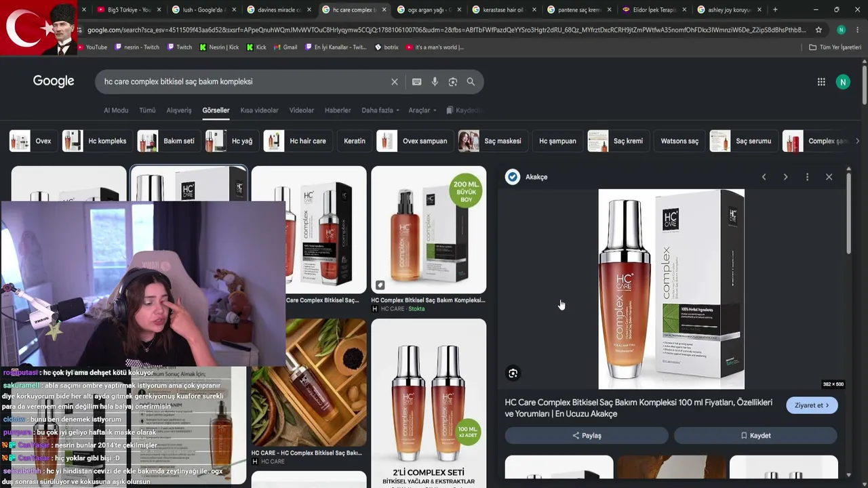Open the Nesrin | Kick bookmark

[219, 47]
